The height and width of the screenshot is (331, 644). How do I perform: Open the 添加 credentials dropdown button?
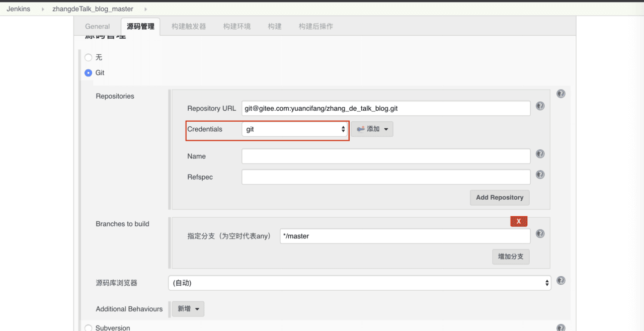(372, 129)
